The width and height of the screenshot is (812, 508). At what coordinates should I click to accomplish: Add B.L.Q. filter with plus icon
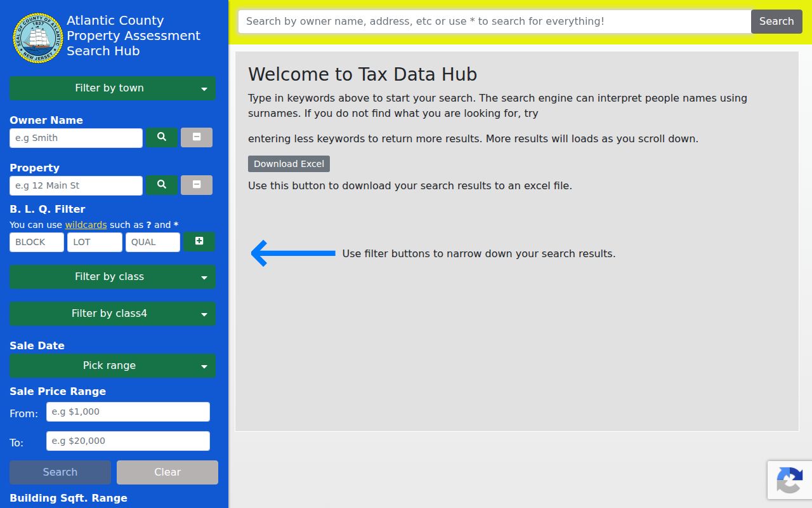click(x=199, y=241)
